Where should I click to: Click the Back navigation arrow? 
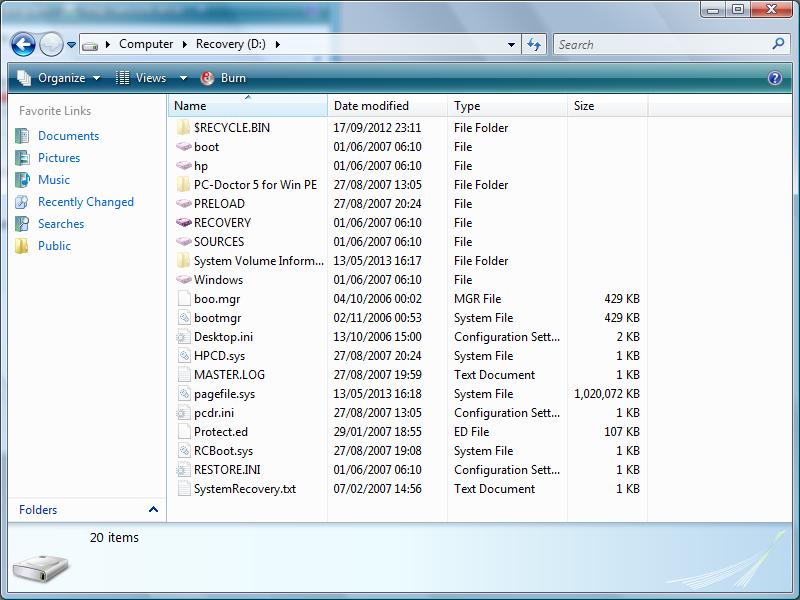click(x=23, y=44)
